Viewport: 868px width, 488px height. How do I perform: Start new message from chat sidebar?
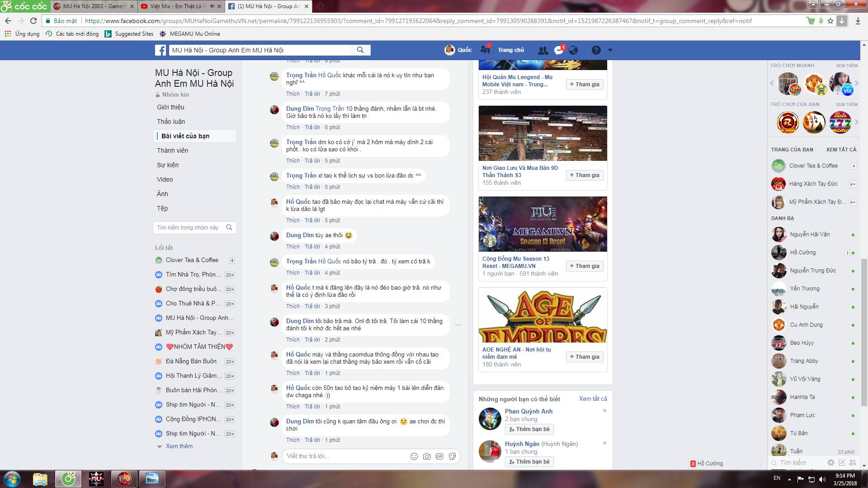click(x=842, y=463)
